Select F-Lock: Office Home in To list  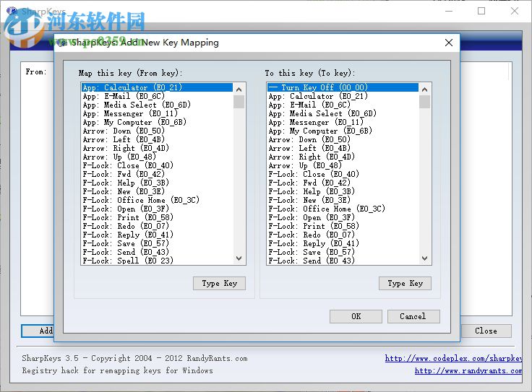click(x=343, y=209)
